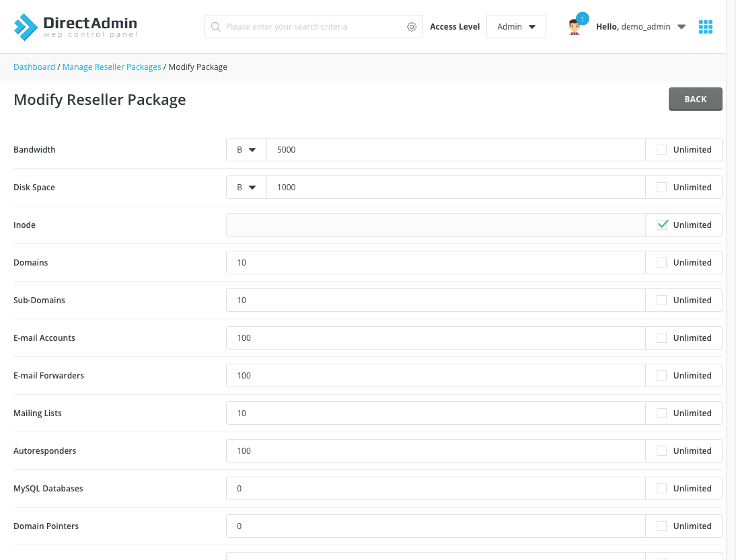The height and width of the screenshot is (560, 736).
Task: Toggle Unlimited for MySQL Databases
Action: tap(661, 488)
